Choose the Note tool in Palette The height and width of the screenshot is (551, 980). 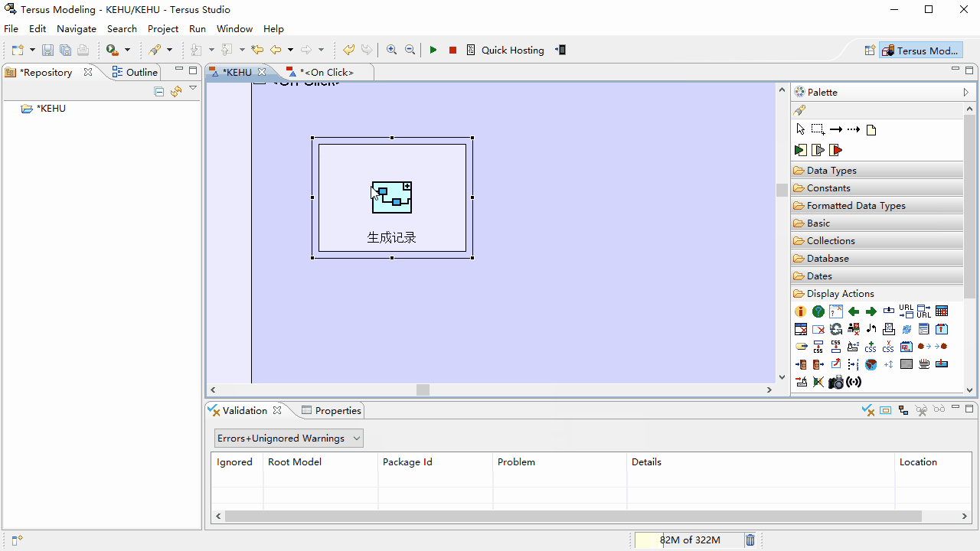point(871,129)
